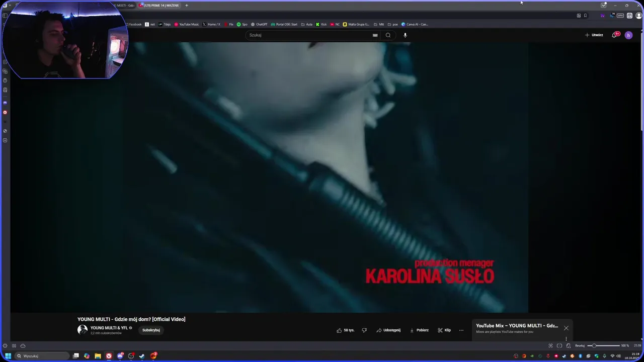The width and height of the screenshot is (644, 362).
Task: Create a clip with the Klip button
Action: click(444, 330)
